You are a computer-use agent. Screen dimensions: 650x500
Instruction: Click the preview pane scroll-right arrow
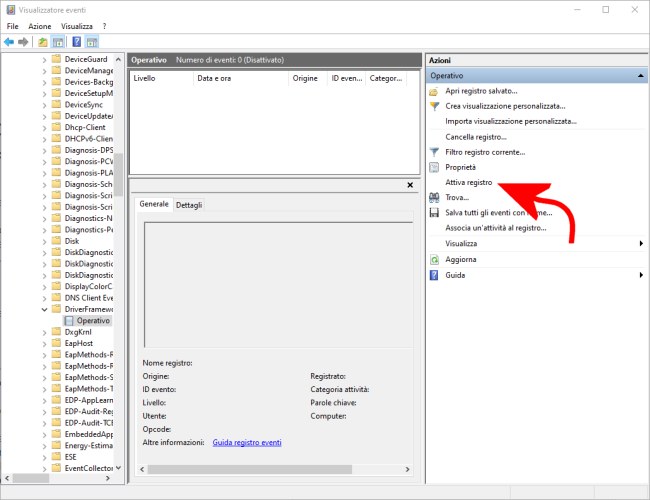coord(407,469)
